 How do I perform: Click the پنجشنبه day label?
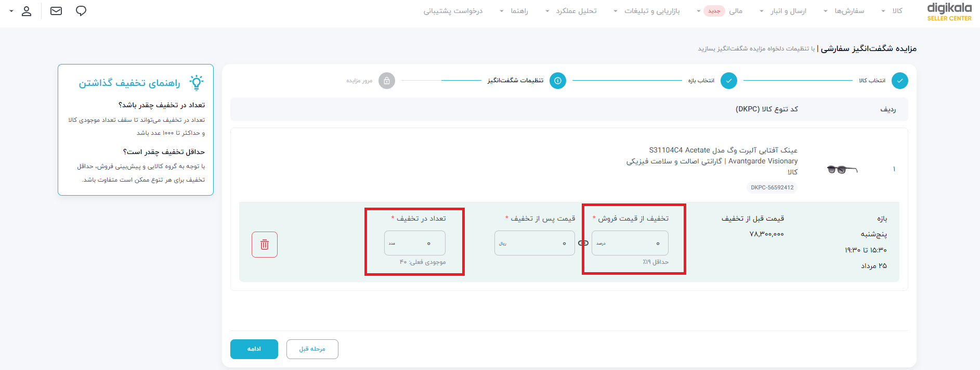874,234
